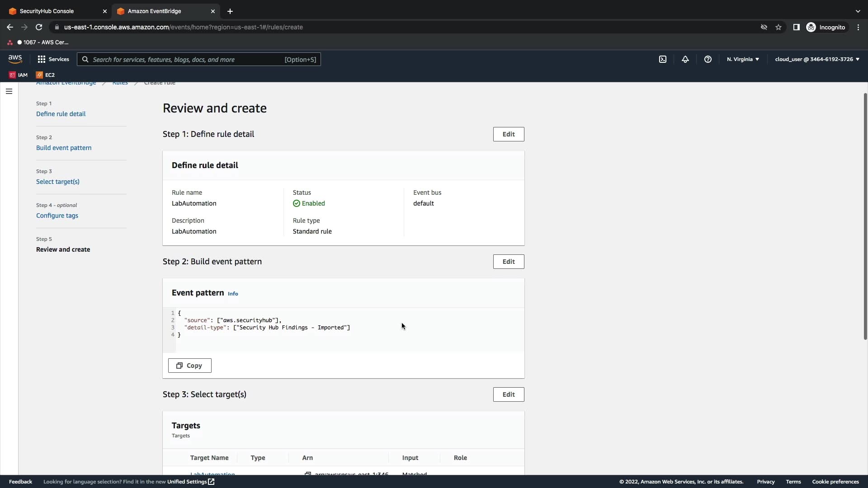Toggle the hamburger side navigation menu
Screen dimensions: 868x488
9,91
